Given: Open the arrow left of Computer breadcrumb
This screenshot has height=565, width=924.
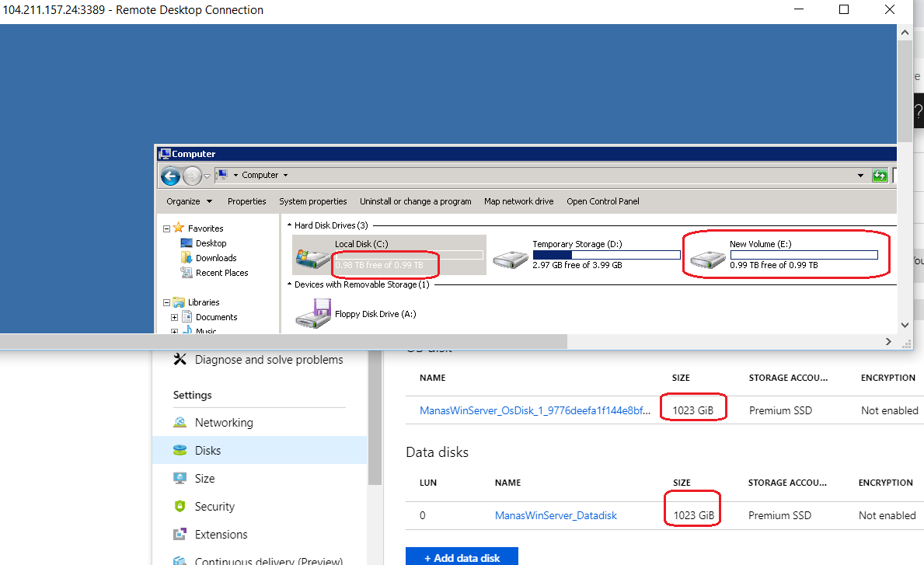Looking at the screenshot, I should (235, 175).
